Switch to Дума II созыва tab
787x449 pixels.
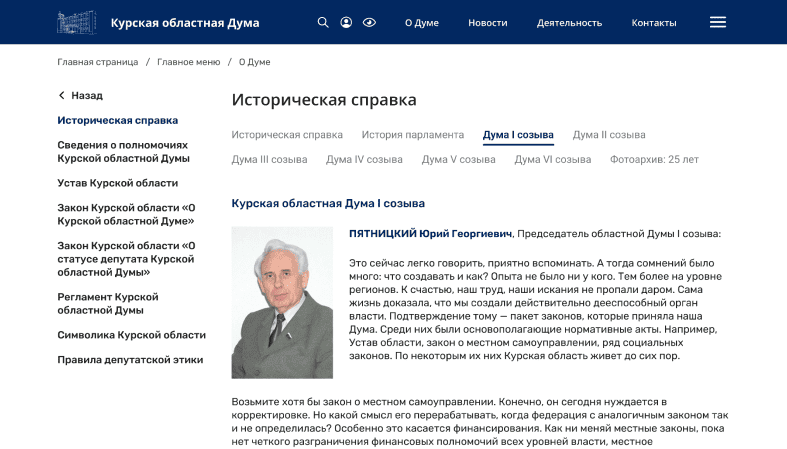(x=609, y=135)
